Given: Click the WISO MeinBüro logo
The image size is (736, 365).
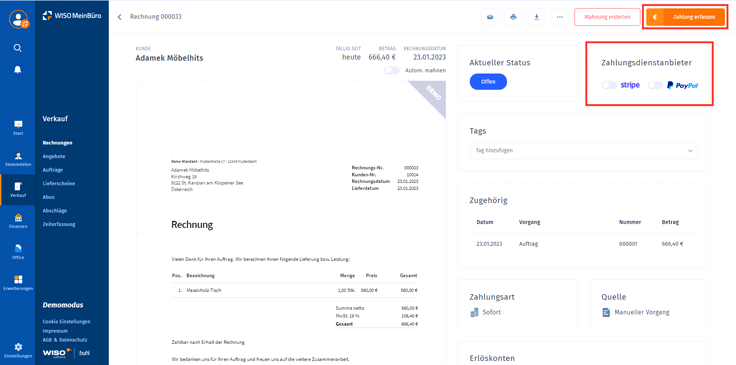Looking at the screenshot, I should (71, 16).
